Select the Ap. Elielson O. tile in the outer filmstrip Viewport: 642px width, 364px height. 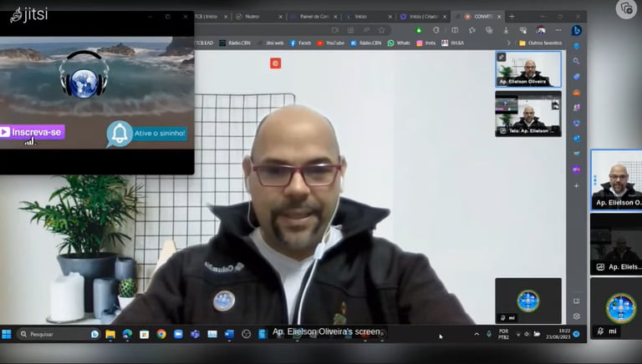tap(617, 180)
